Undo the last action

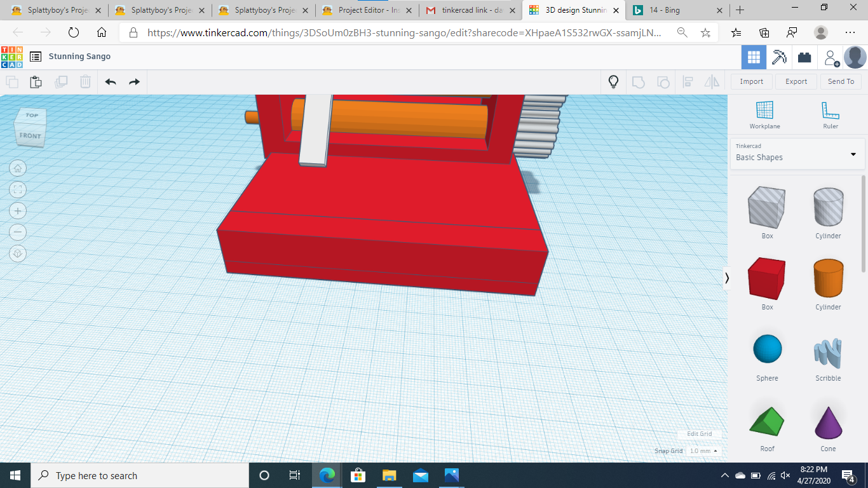(x=111, y=81)
